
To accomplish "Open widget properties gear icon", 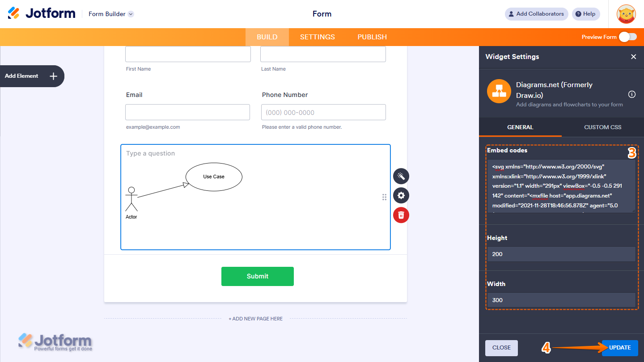I will [401, 195].
